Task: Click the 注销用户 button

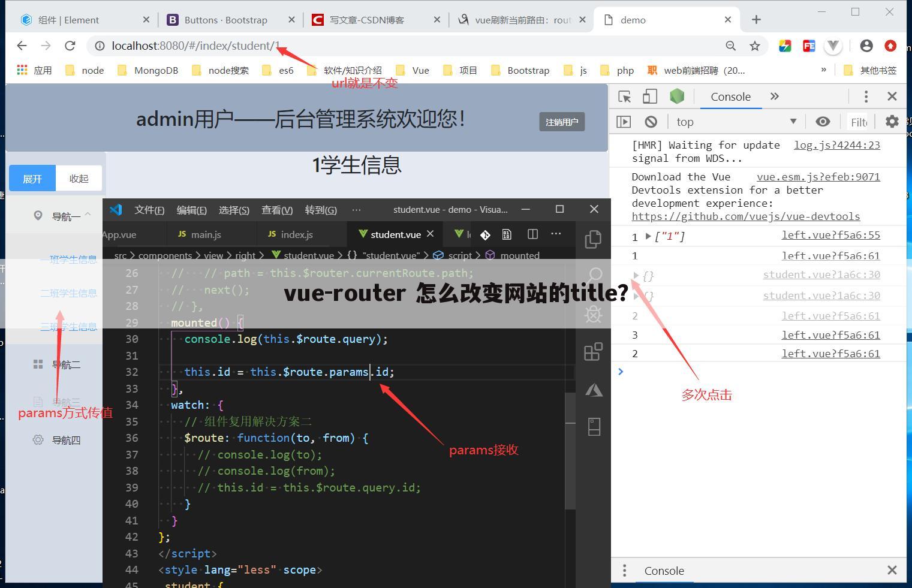Action: (x=562, y=121)
